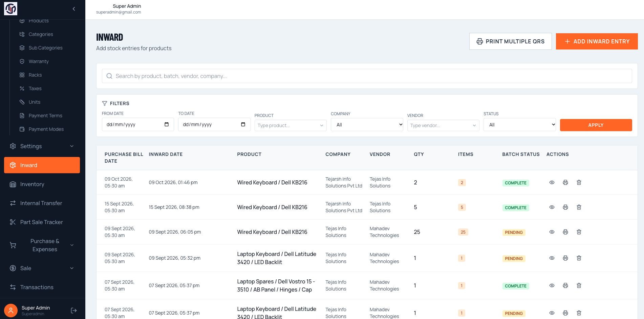Screen dimensions: 644x319
Task: Delete the 09 Sept 05:32 pm entry
Action: (579, 258)
